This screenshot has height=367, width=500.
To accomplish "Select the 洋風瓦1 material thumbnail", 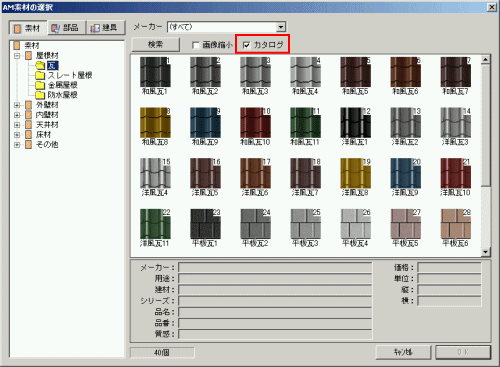I will 355,123.
